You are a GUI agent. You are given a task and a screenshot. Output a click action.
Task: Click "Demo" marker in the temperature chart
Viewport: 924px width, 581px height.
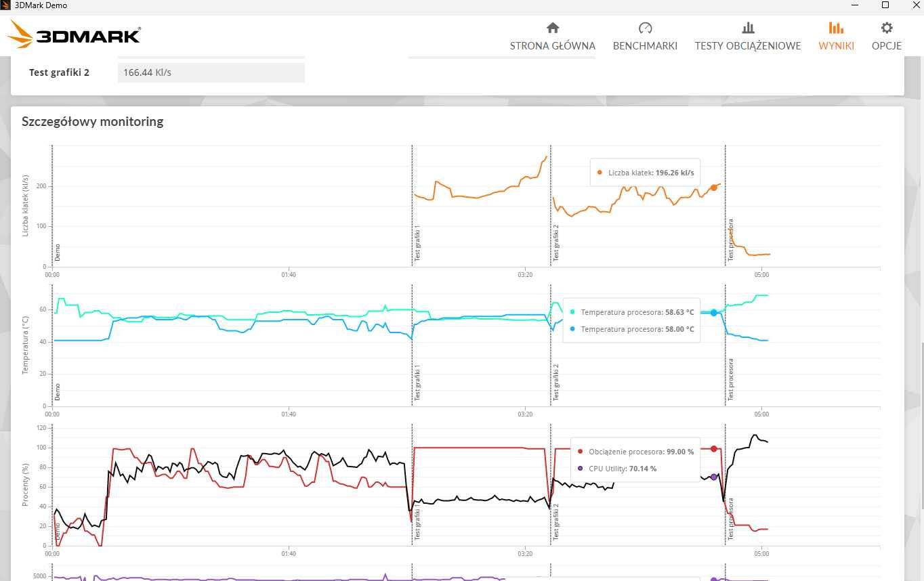58,392
